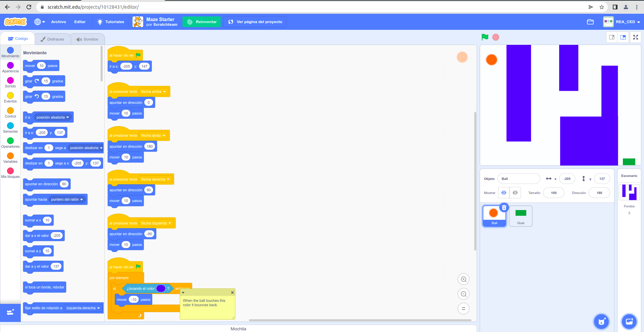Screen dimensions: 644x332
Task: Open the add extension button
Action: click(10, 312)
